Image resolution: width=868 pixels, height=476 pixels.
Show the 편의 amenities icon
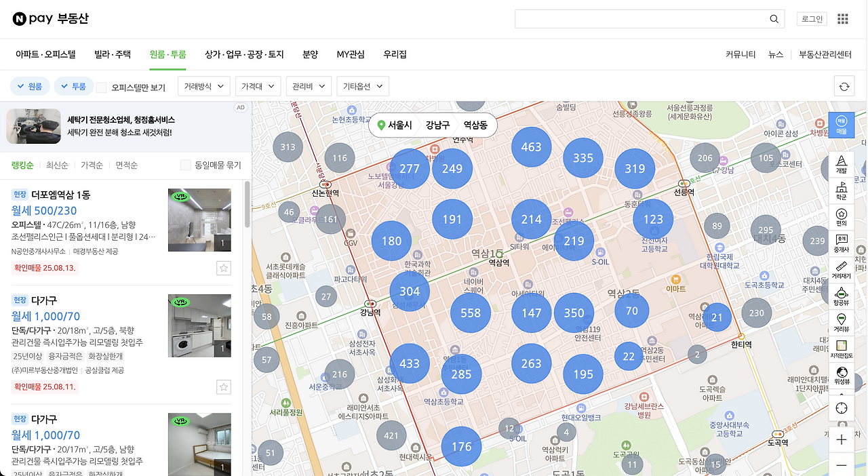842,218
